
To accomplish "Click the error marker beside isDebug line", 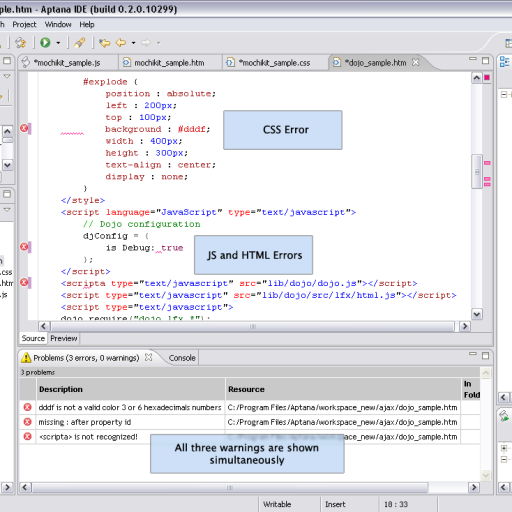I will coord(24,247).
